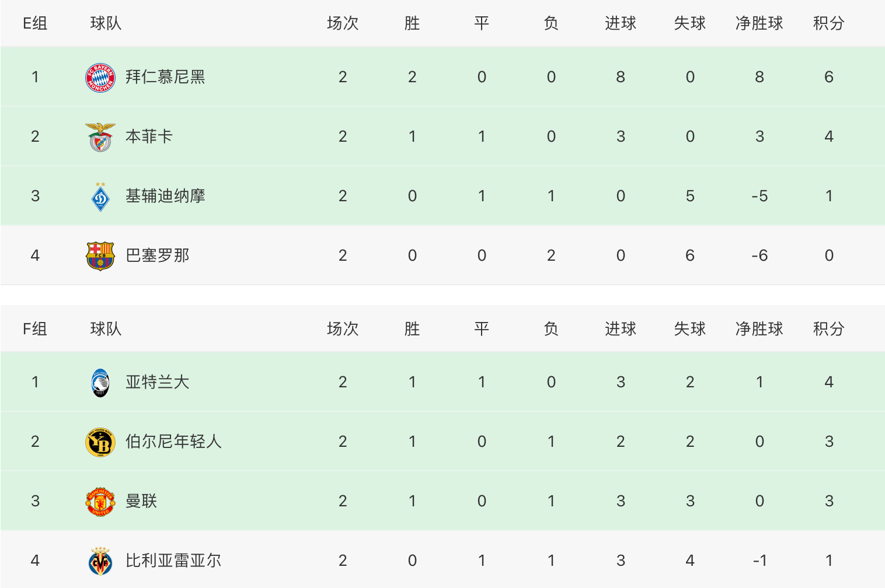Select the 比利亚雷亚尔 team name

coord(173,561)
